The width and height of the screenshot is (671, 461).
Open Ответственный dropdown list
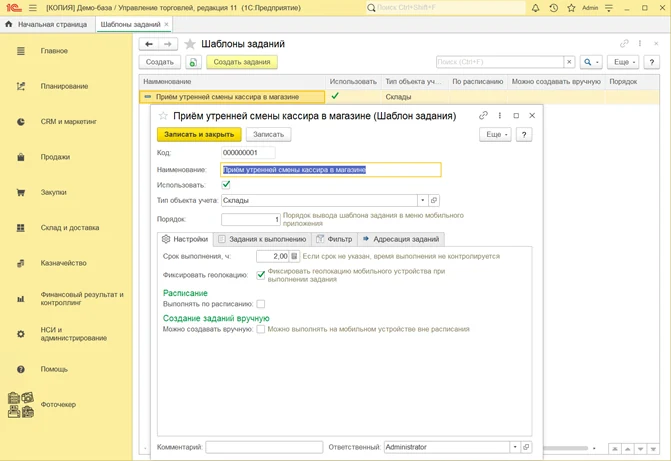coord(515,447)
